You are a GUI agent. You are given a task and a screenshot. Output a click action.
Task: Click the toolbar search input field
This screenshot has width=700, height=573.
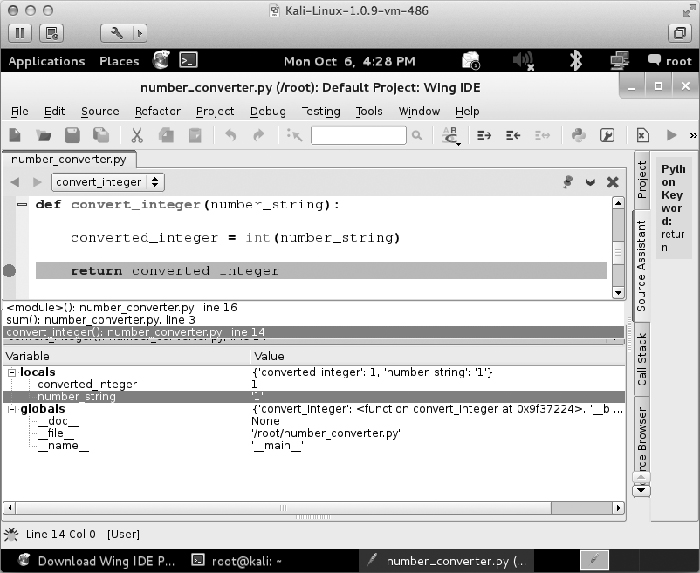(x=358, y=135)
